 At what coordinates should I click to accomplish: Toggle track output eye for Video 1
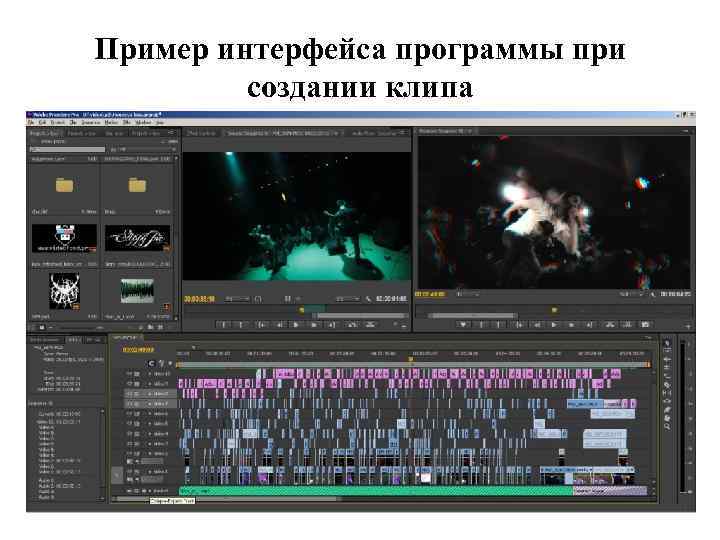coord(130,472)
